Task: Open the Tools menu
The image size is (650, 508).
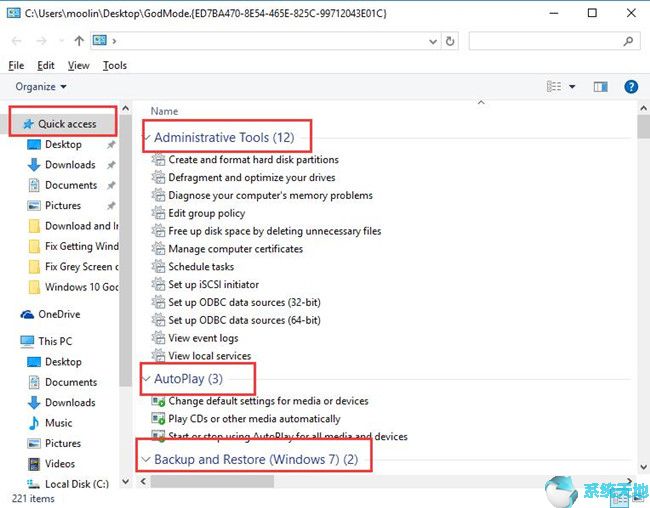Action: coord(115,65)
